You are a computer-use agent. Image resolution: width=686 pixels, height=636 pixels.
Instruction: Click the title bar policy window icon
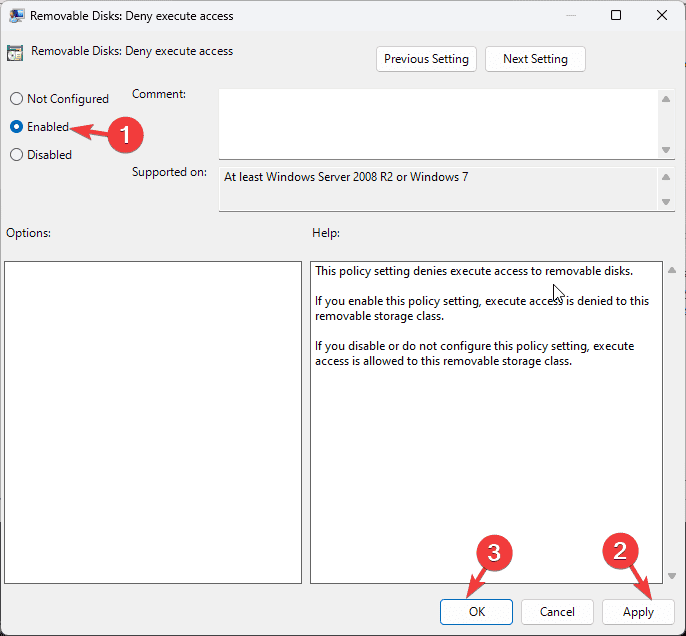tap(16, 16)
